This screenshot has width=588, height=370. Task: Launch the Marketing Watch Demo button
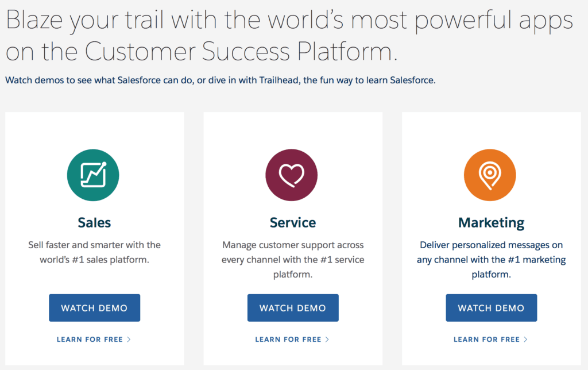[x=492, y=308]
